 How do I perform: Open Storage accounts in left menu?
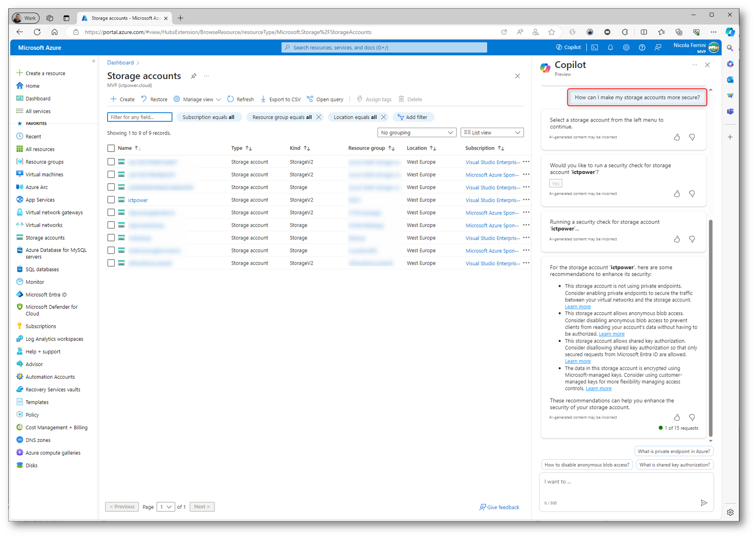(x=45, y=238)
